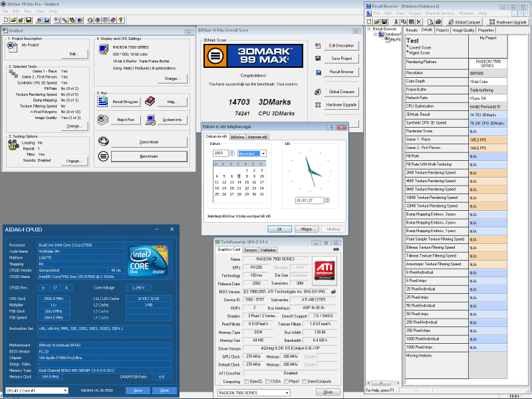Click Demo Mode loop icon in 3DMark toolbar
Screen dimensions: 532x399
pyautogui.click(x=90, y=20)
